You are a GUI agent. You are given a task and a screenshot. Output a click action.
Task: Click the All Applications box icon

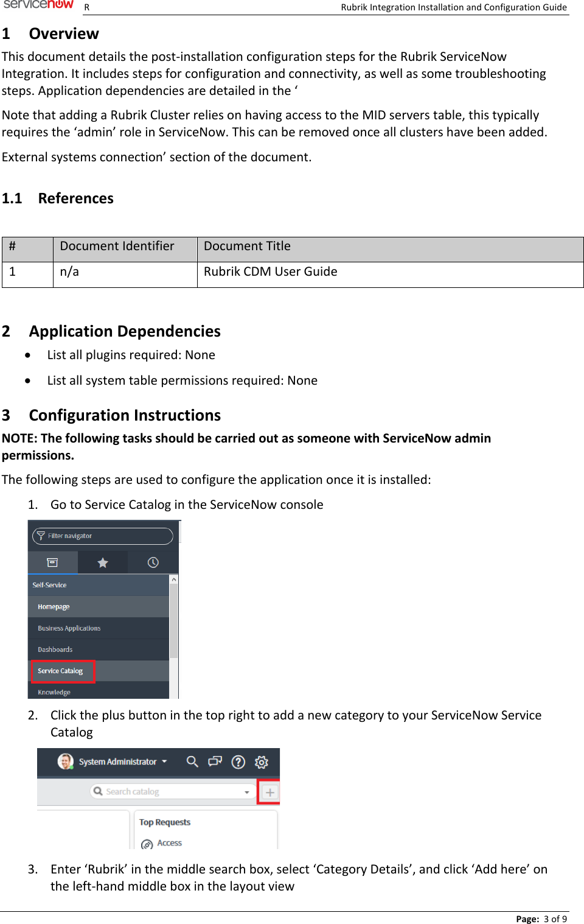click(52, 562)
